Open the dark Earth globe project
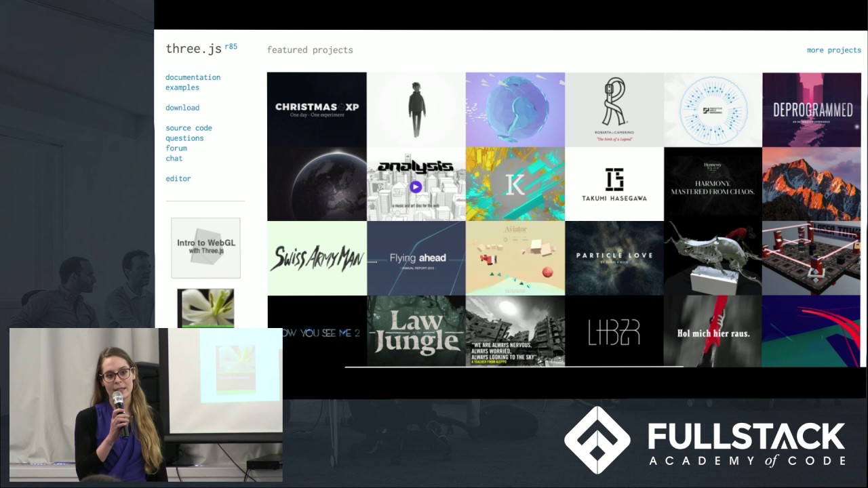This screenshot has height=488, width=868. tap(317, 184)
